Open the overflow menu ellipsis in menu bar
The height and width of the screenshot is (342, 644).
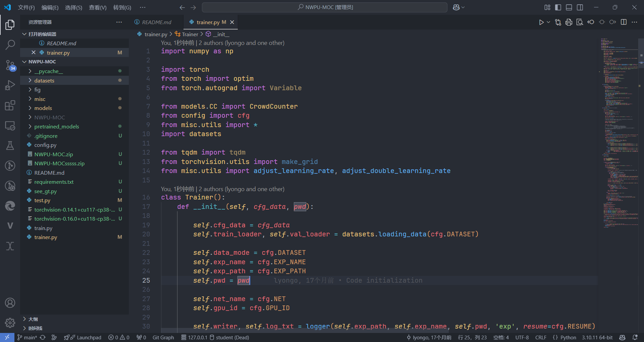click(x=142, y=7)
